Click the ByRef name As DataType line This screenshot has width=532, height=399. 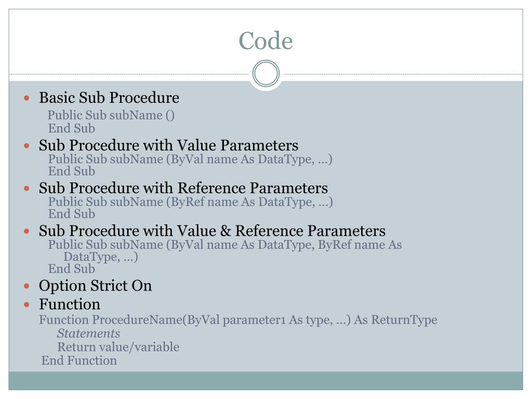(190, 202)
